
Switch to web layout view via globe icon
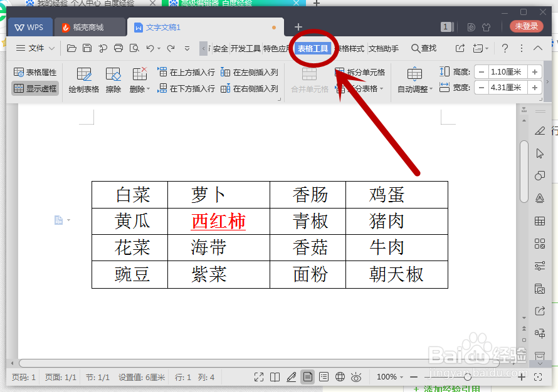(x=339, y=377)
